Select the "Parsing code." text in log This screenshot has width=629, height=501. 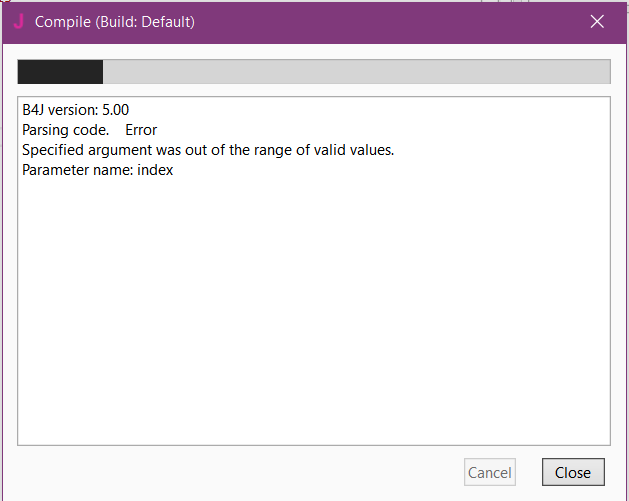coord(65,130)
